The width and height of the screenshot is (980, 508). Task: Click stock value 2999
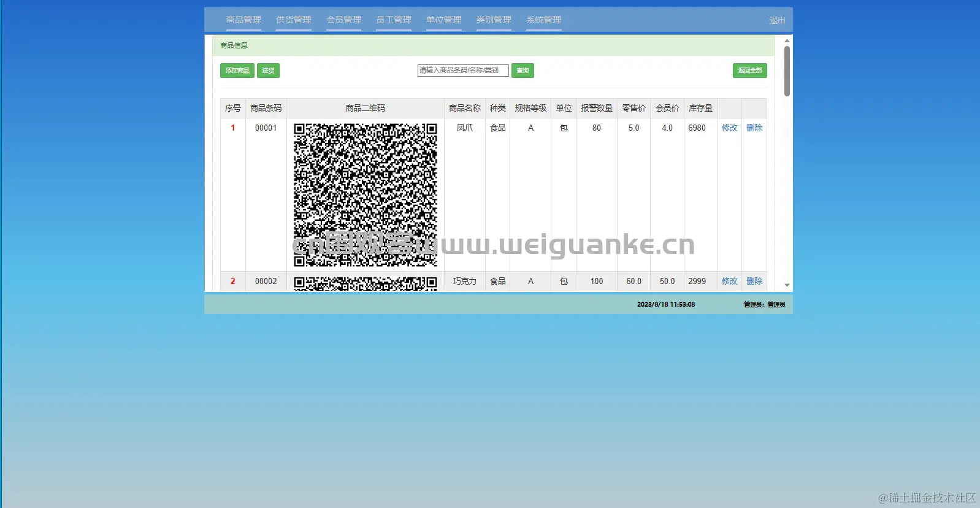[697, 281]
